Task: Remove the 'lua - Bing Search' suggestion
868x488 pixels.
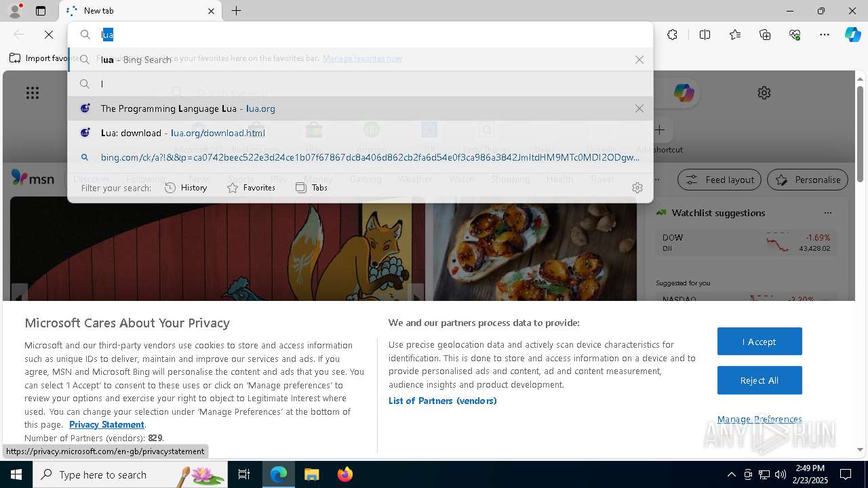Action: 639,60
